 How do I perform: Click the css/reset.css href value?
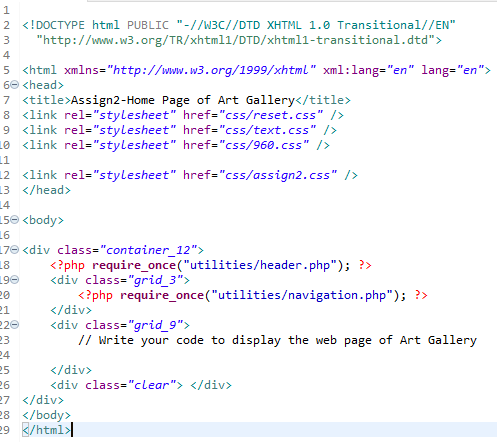[271, 115]
